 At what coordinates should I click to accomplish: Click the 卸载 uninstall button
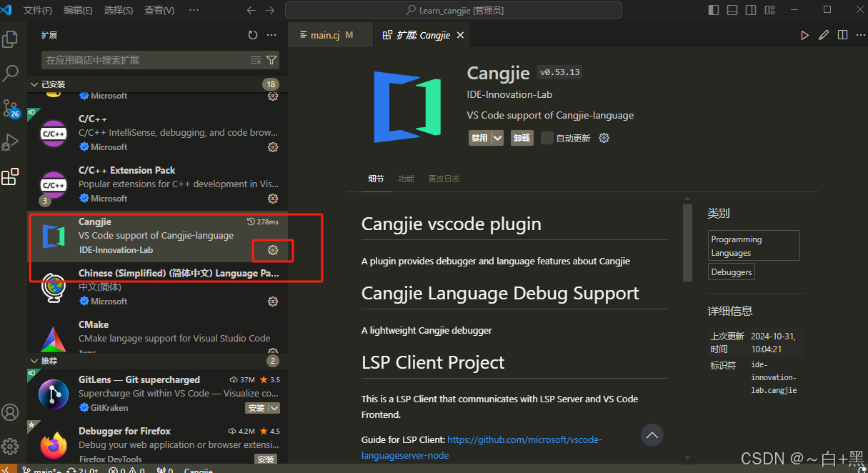pyautogui.click(x=522, y=138)
